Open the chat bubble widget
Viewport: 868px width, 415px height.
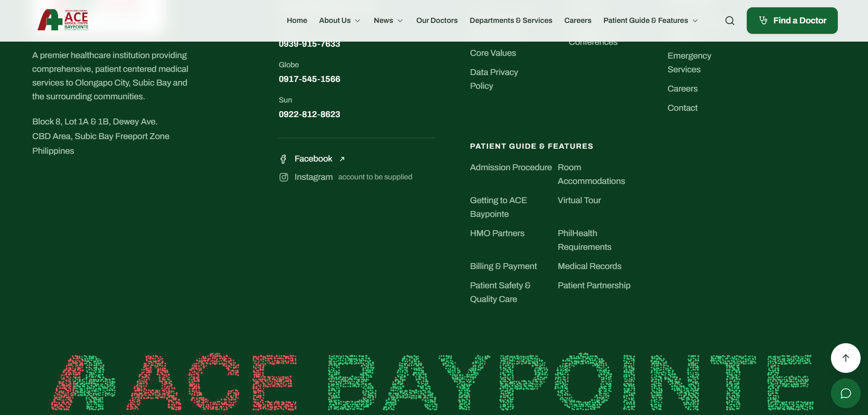(846, 393)
